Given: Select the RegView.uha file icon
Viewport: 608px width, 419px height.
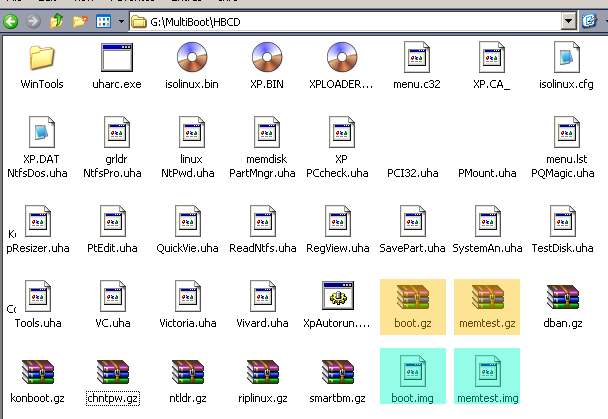Looking at the screenshot, I should [x=337, y=221].
